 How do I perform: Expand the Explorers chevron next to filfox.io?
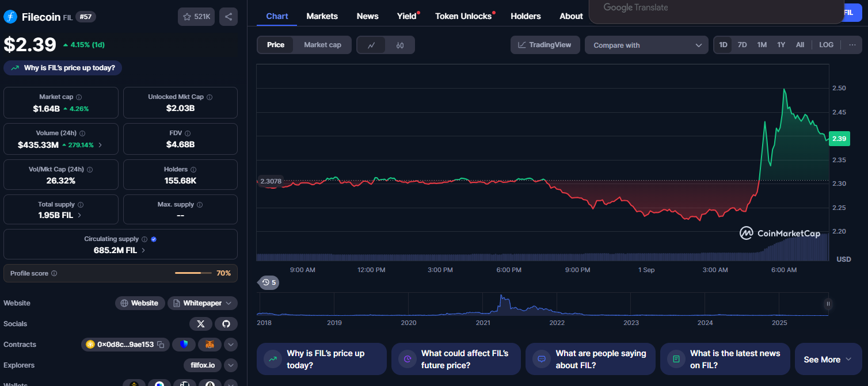[231, 365]
